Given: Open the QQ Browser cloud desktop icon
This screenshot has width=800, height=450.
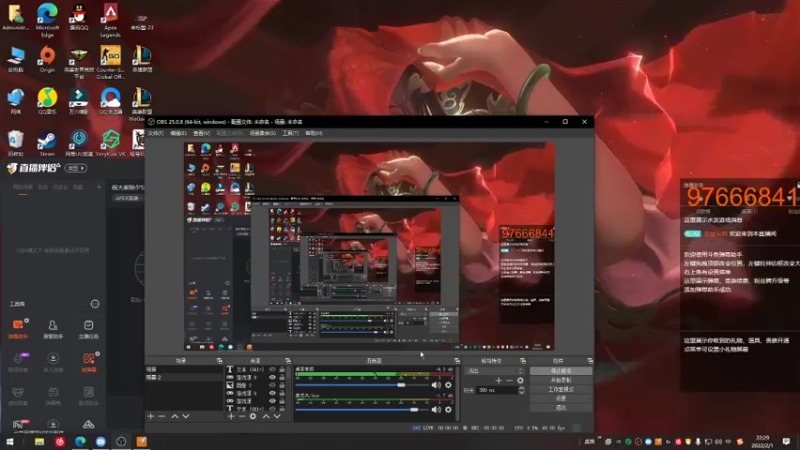Looking at the screenshot, I should pos(110,101).
